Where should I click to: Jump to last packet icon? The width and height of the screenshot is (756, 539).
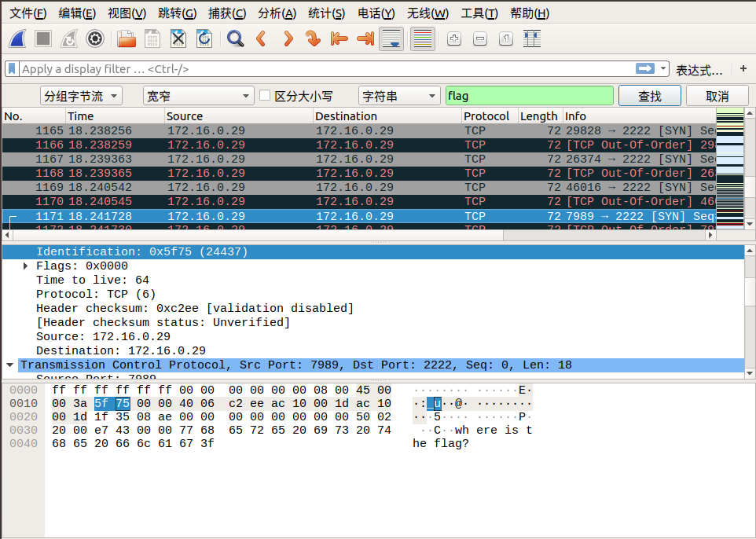coord(365,38)
